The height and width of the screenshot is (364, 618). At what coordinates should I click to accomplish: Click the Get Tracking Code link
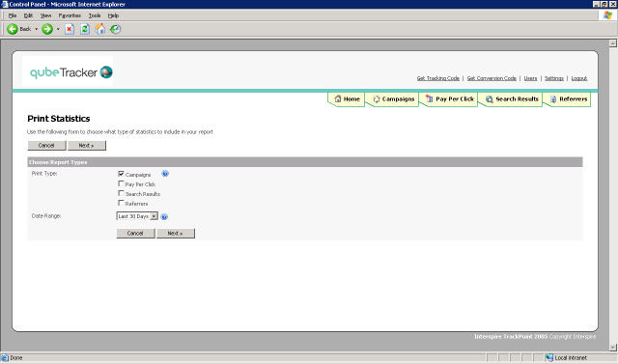click(437, 78)
